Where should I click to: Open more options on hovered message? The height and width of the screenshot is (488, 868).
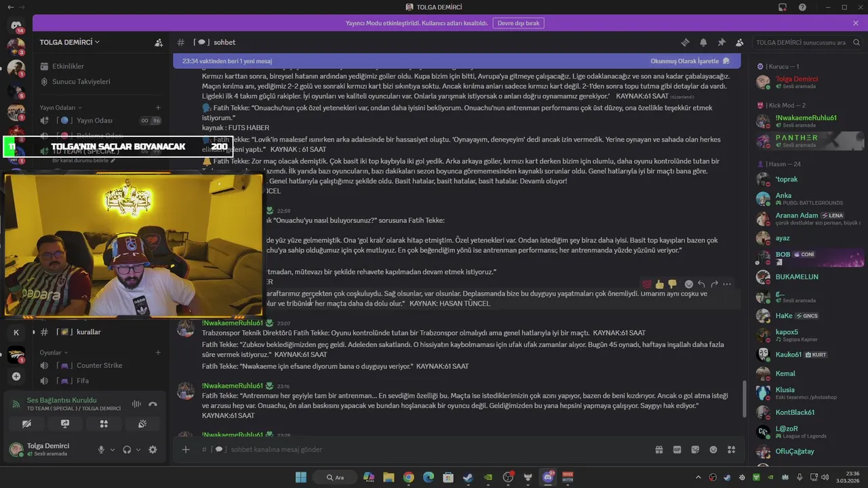727,284
